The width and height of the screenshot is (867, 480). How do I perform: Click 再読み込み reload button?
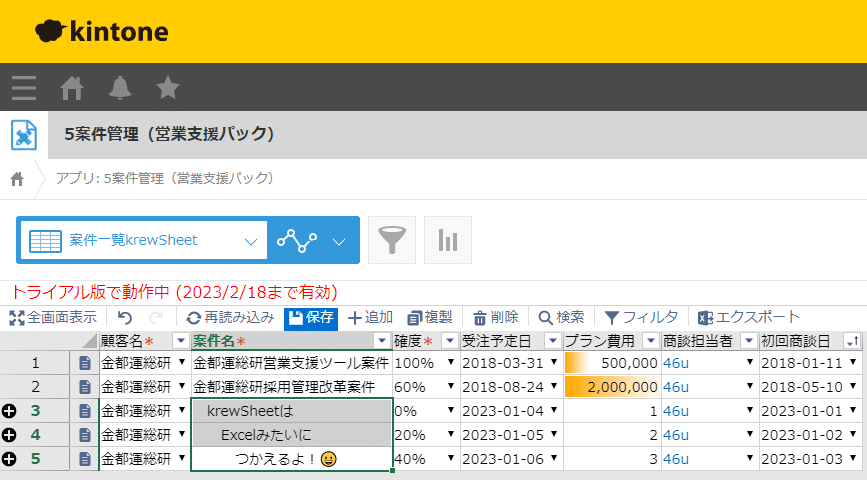[x=231, y=317]
